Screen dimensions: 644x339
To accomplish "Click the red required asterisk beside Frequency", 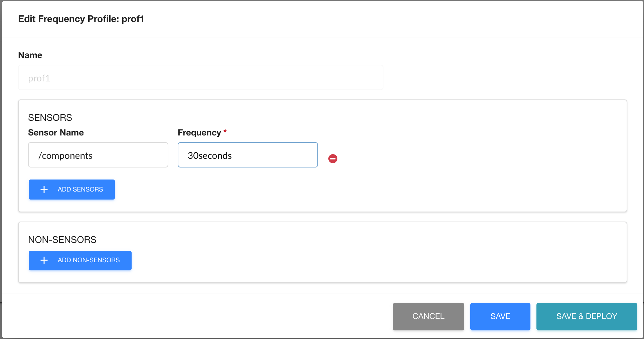I will point(225,132).
